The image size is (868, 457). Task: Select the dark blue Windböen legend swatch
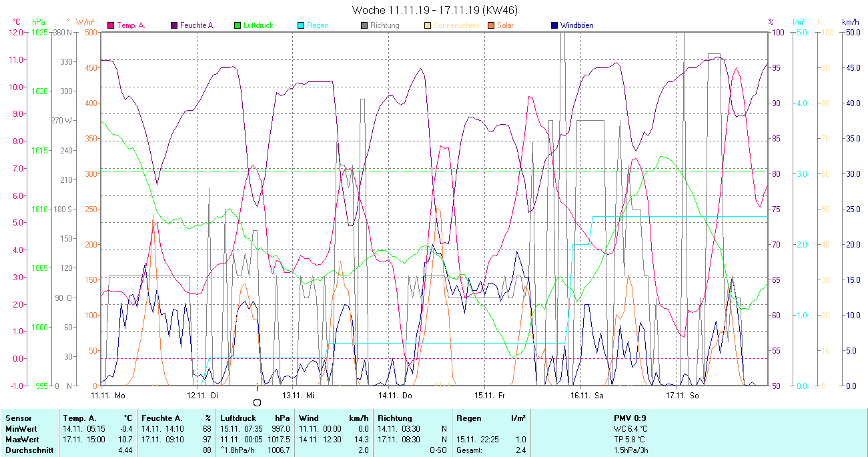tap(554, 25)
